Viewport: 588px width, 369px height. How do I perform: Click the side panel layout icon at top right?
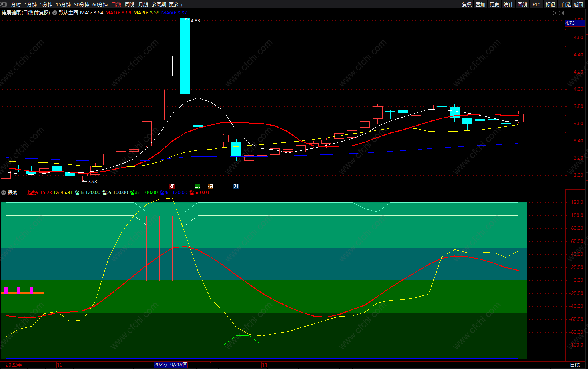tap(561, 13)
